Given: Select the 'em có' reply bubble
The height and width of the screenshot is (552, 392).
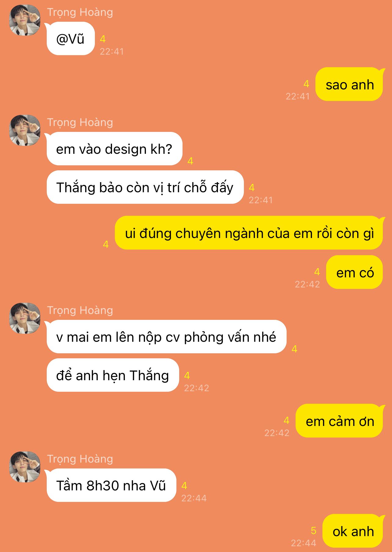Looking at the screenshot, I should pos(354,272).
